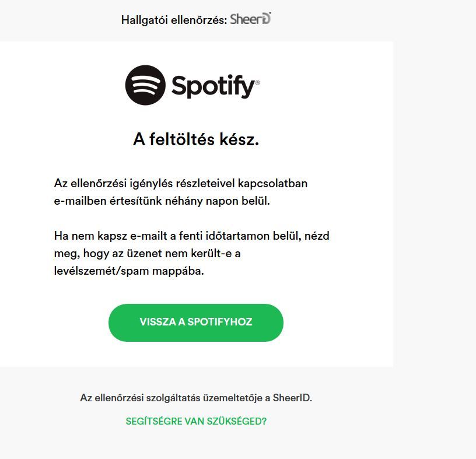The width and height of the screenshot is (476, 459).
Task: Open the SheerID logo in header
Action: 251,19
